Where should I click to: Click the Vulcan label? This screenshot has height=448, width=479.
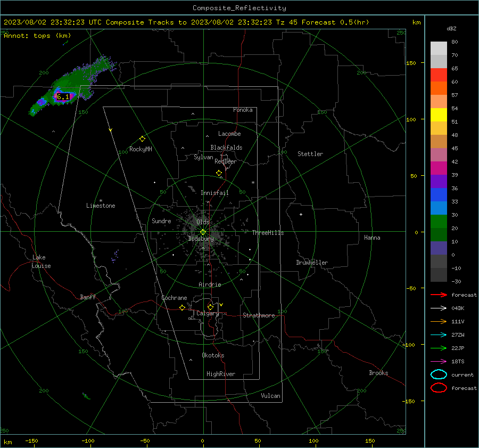click(270, 396)
